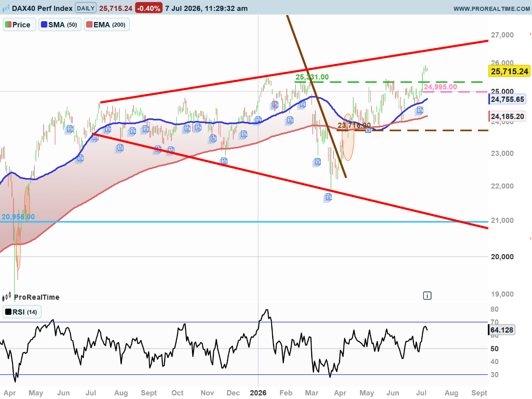Open the chart info icon
Viewport: 532px width, 399px height.
pos(427,296)
